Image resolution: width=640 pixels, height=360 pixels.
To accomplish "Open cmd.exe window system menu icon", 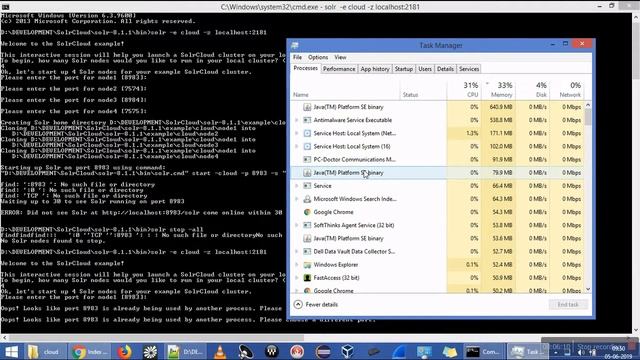I will coord(5,7).
